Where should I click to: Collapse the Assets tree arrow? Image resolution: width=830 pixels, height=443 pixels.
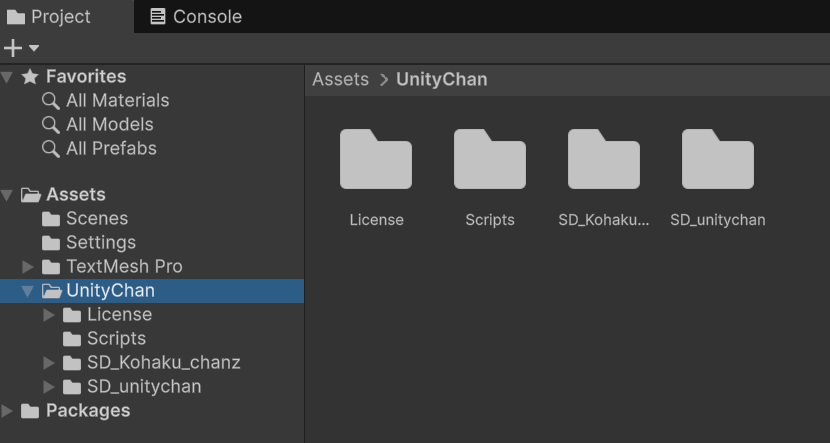[x=8, y=195]
